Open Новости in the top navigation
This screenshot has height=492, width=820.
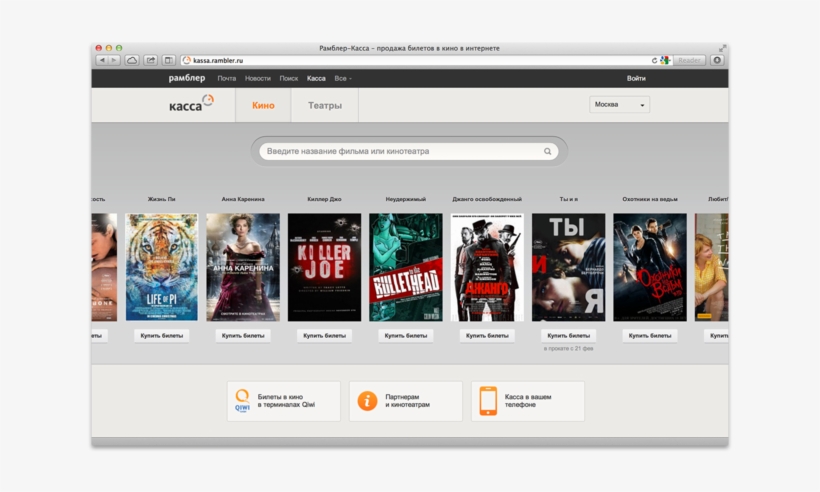[x=258, y=78]
